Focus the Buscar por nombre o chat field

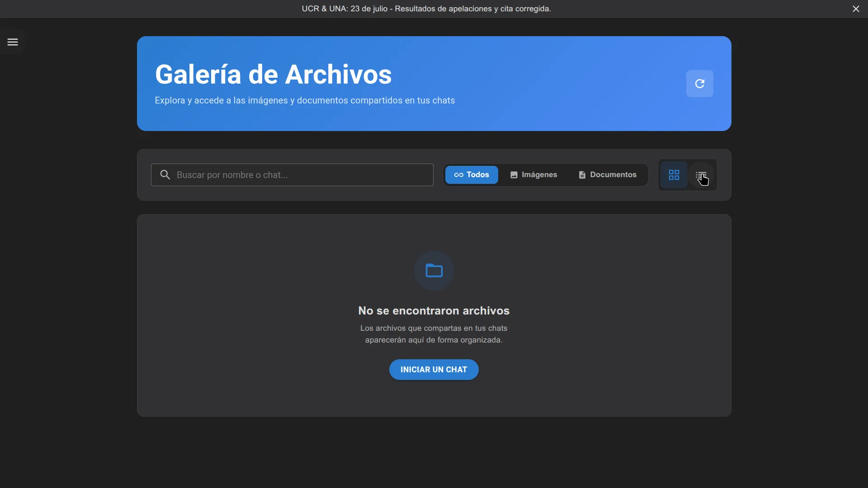tap(292, 175)
